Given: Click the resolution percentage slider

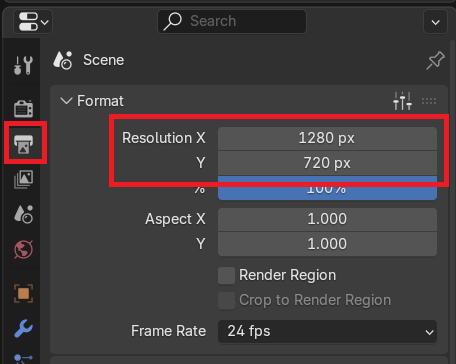Looking at the screenshot, I should pos(327,188).
